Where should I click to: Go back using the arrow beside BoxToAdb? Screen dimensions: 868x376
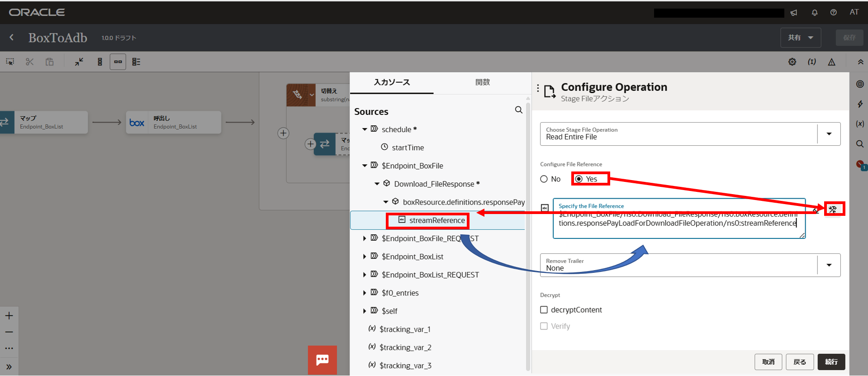click(x=12, y=38)
